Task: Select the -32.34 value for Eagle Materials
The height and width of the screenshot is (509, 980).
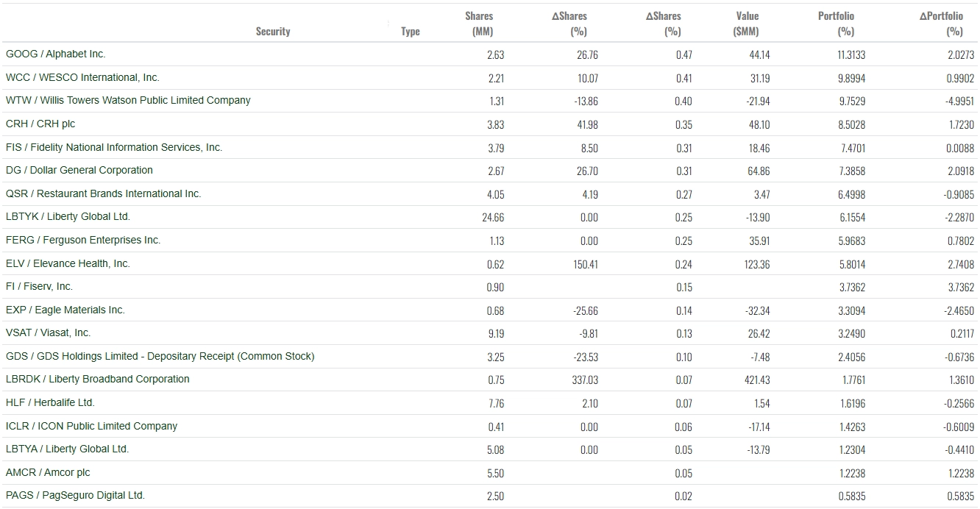Action: [757, 311]
